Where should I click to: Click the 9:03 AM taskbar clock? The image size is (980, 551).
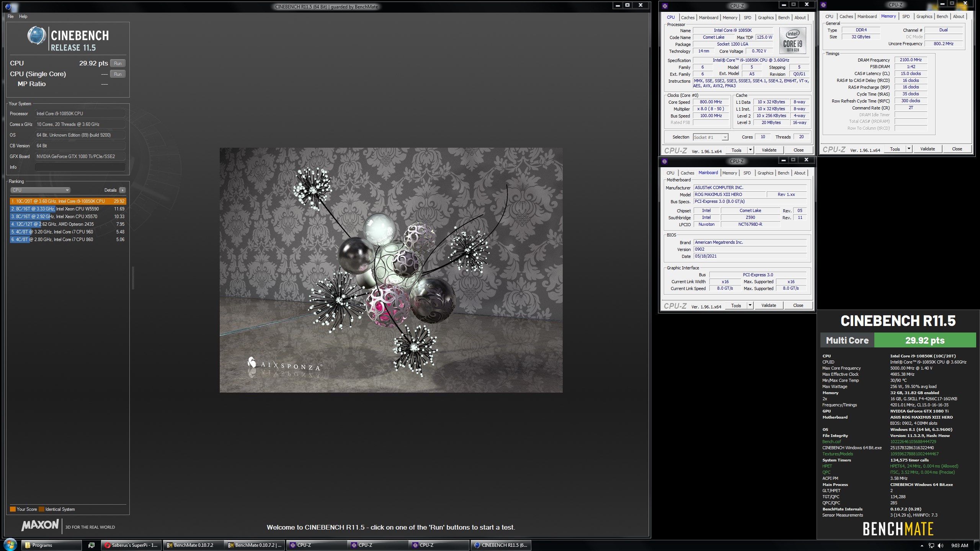pos(959,546)
